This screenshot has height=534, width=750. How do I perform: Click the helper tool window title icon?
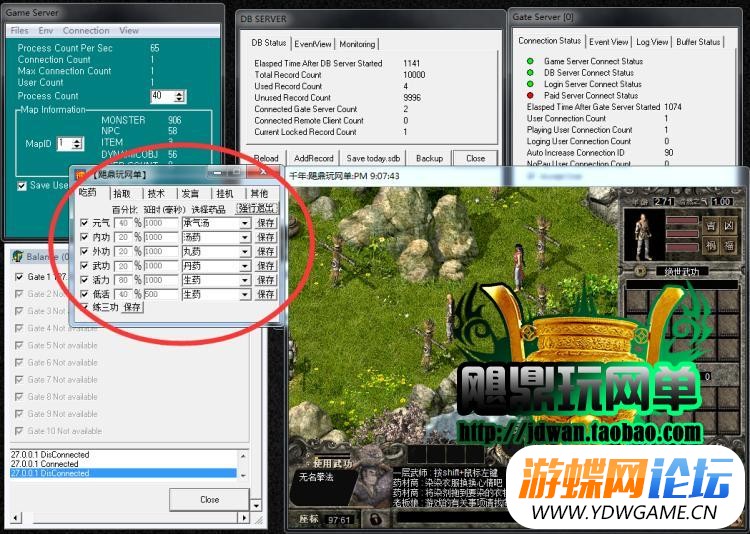pyautogui.click(x=80, y=175)
